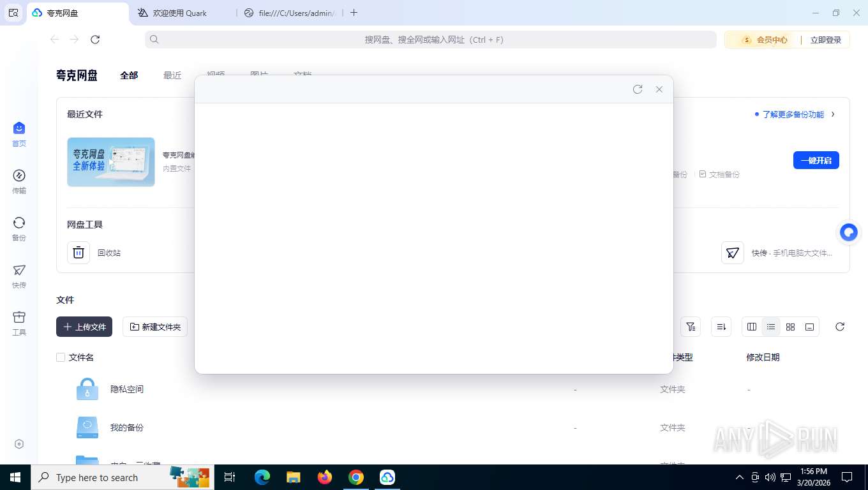Click the 上传文件 upload button
Image resolution: width=868 pixels, height=490 pixels.
(x=84, y=327)
